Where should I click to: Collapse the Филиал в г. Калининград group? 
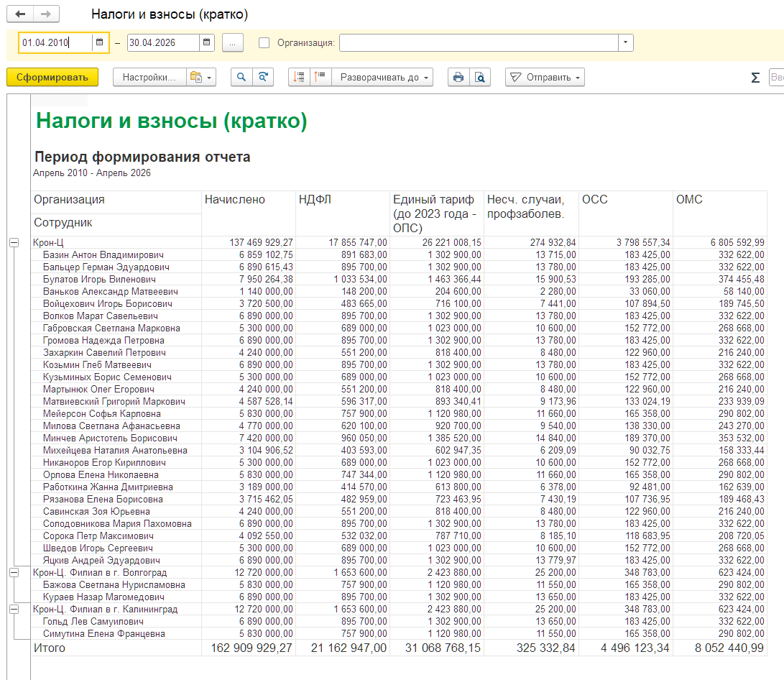[14, 609]
